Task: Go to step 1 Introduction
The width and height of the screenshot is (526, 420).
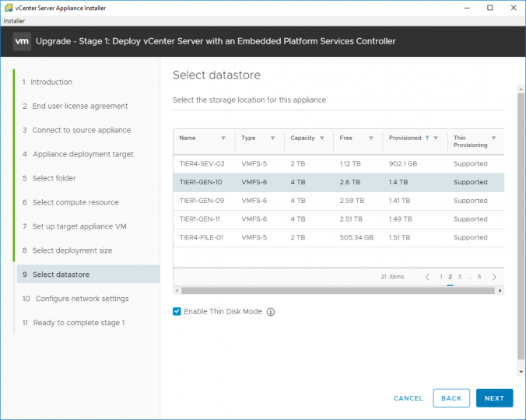Action: (47, 82)
